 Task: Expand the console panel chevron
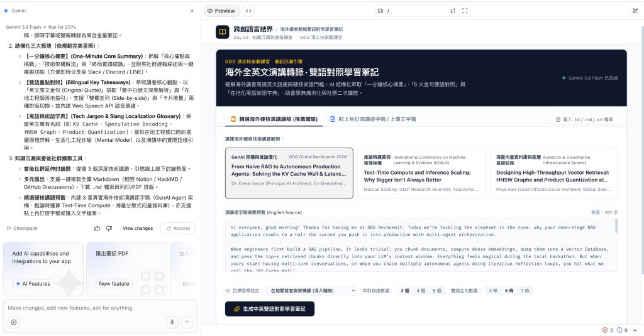point(635,330)
